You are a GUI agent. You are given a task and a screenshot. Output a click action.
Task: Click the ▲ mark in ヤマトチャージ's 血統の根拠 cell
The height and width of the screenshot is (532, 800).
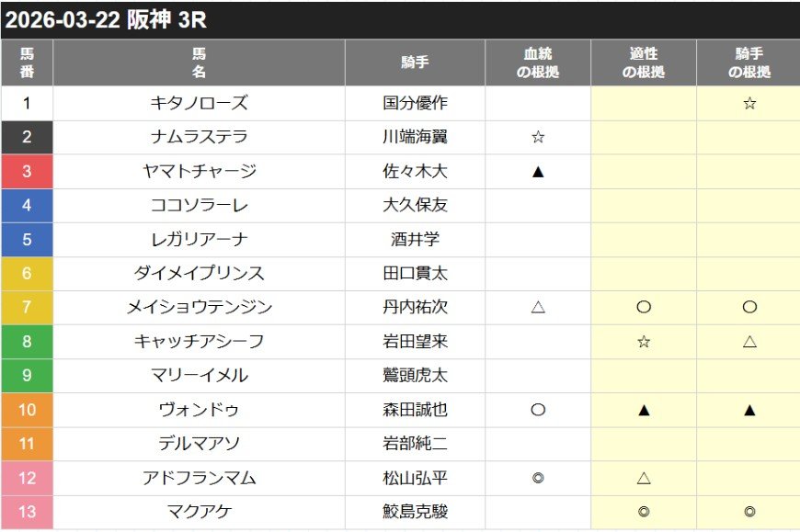538,172
